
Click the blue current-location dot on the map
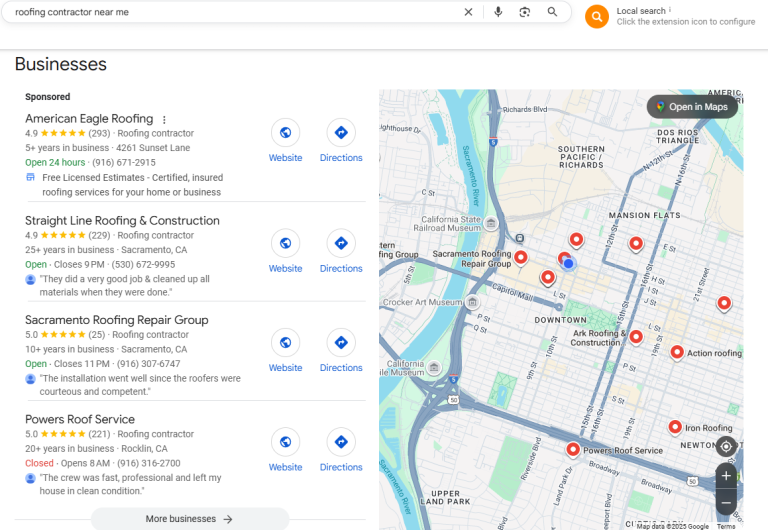click(x=568, y=264)
